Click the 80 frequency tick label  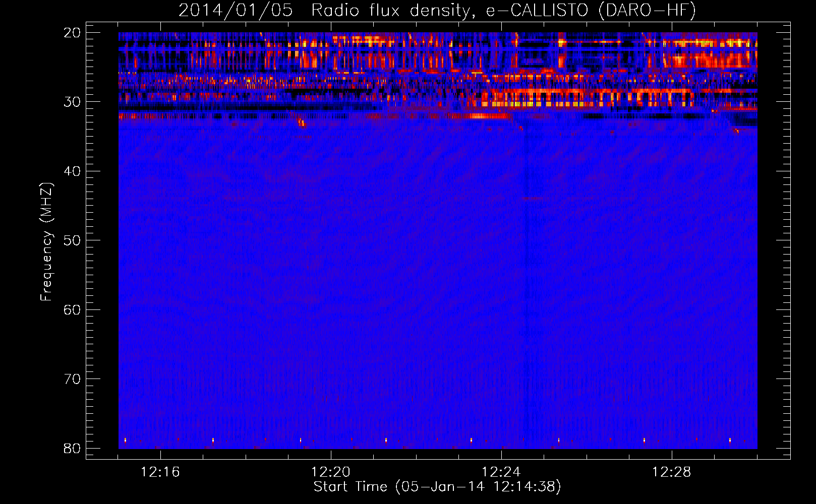72,448
